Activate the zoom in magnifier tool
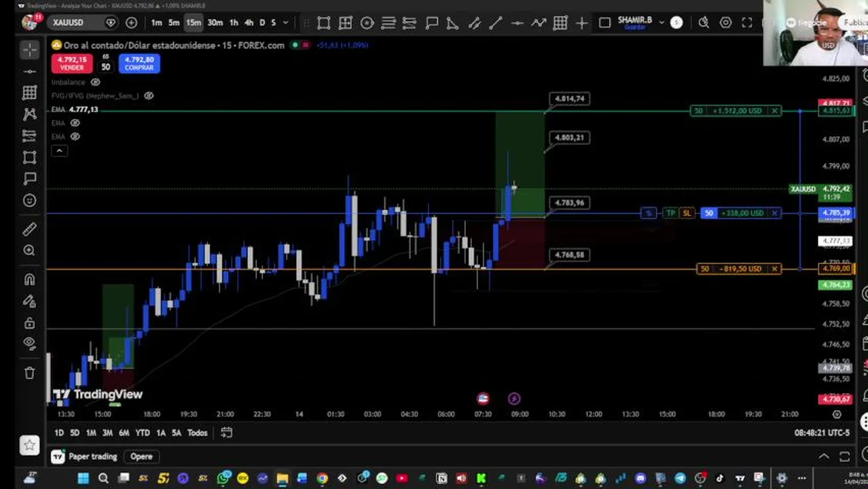The height and width of the screenshot is (489, 868). pos(29,251)
